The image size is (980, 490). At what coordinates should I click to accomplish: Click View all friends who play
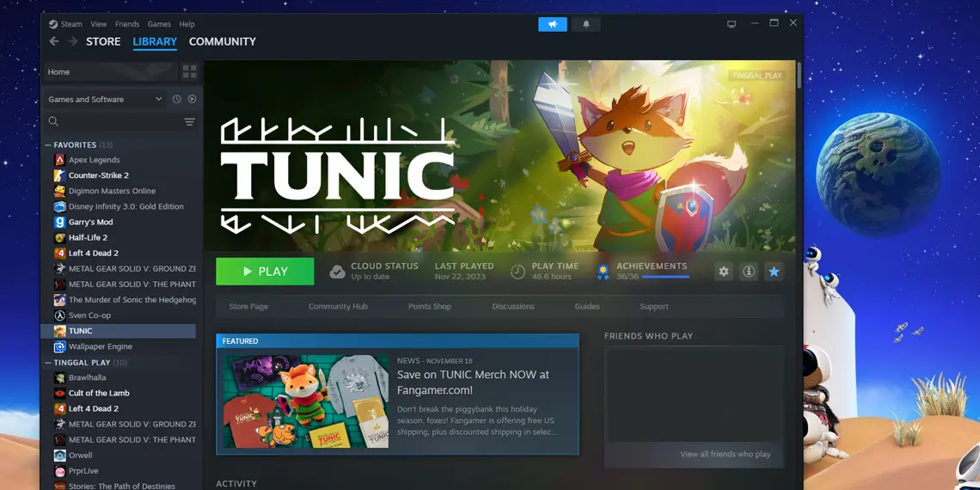(x=725, y=455)
